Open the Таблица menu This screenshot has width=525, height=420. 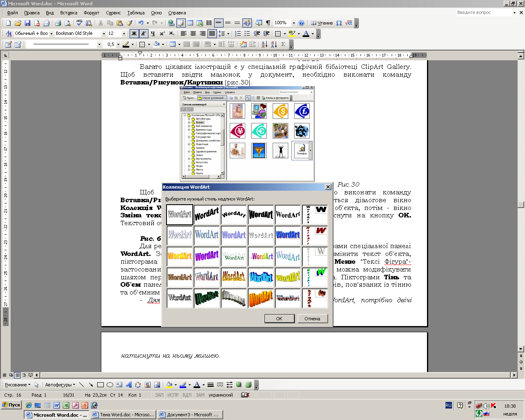[136, 13]
